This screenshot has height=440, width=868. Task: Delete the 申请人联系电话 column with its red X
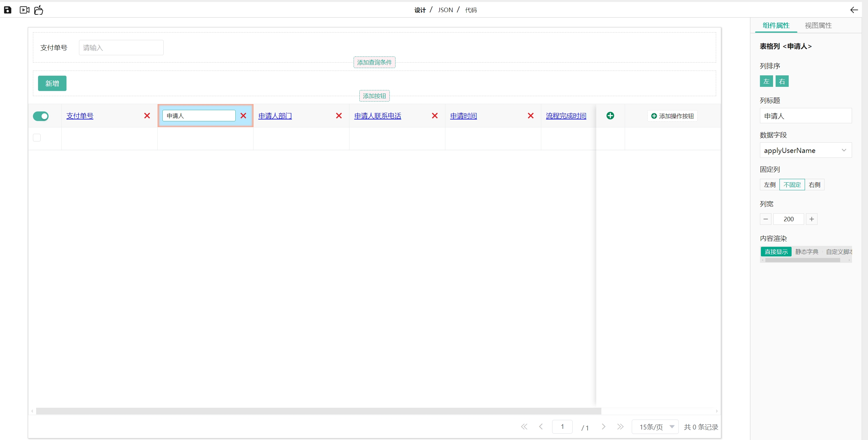click(434, 116)
